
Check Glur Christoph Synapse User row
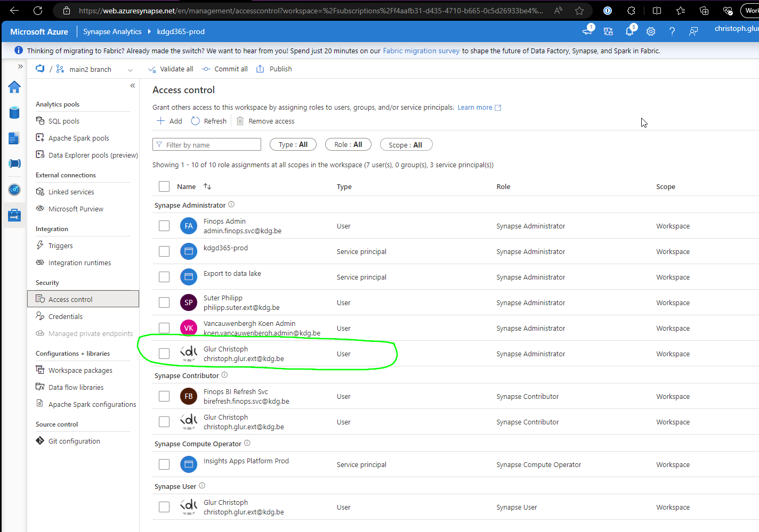point(164,507)
